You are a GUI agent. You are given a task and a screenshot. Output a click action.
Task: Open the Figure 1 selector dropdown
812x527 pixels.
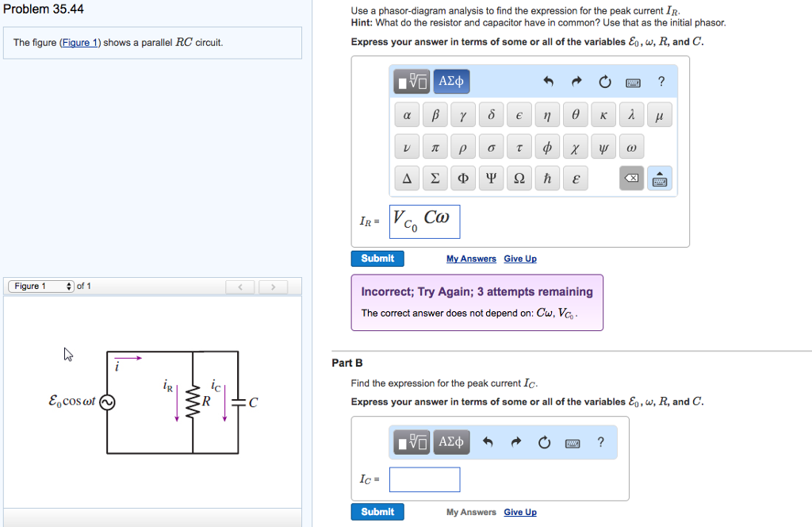coord(40,286)
